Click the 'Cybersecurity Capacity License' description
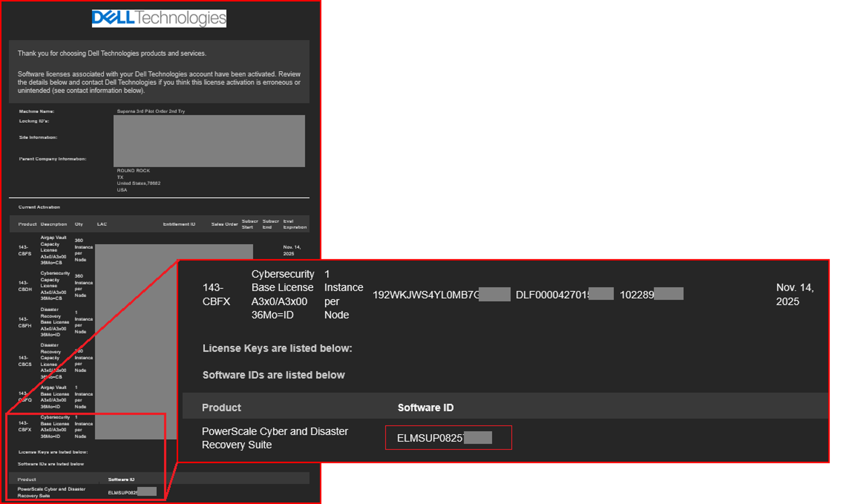This screenshot has width=855, height=504. (x=55, y=286)
